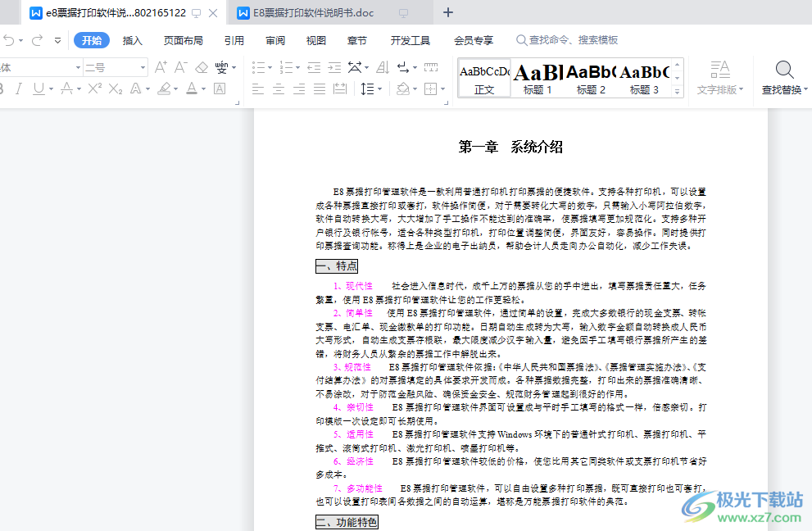Align text left
Screen dimensions: 812x531
coord(258,89)
